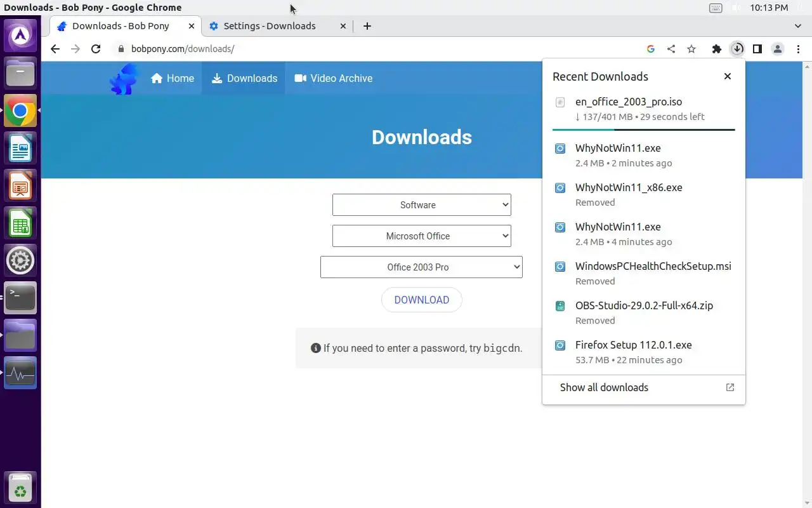Open the Microsoft Office dropdown

(422, 236)
